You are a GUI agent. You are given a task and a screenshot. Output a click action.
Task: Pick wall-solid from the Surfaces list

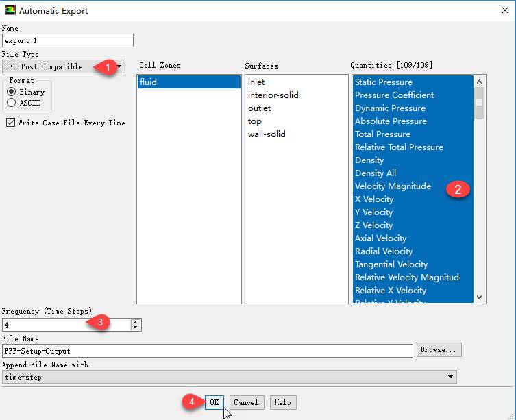[x=267, y=134]
